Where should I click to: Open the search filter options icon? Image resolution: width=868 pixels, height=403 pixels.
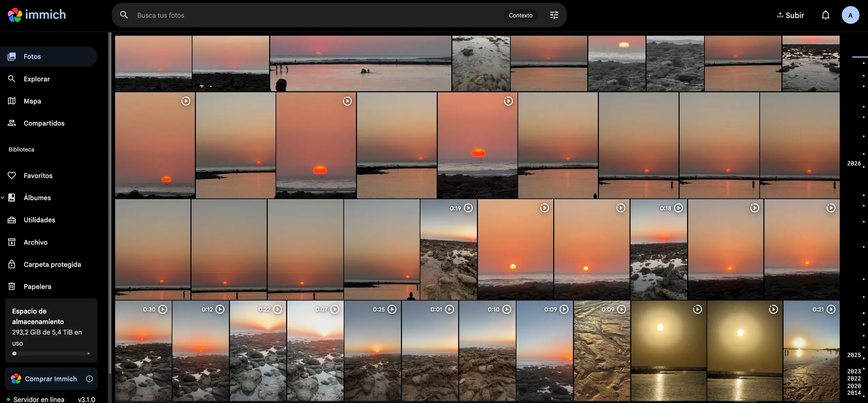554,15
